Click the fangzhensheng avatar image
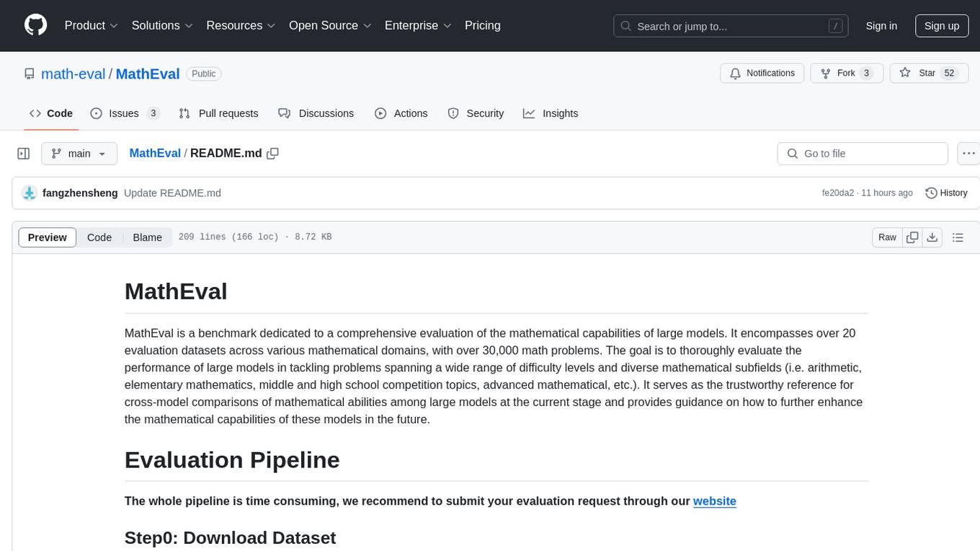 (x=30, y=193)
